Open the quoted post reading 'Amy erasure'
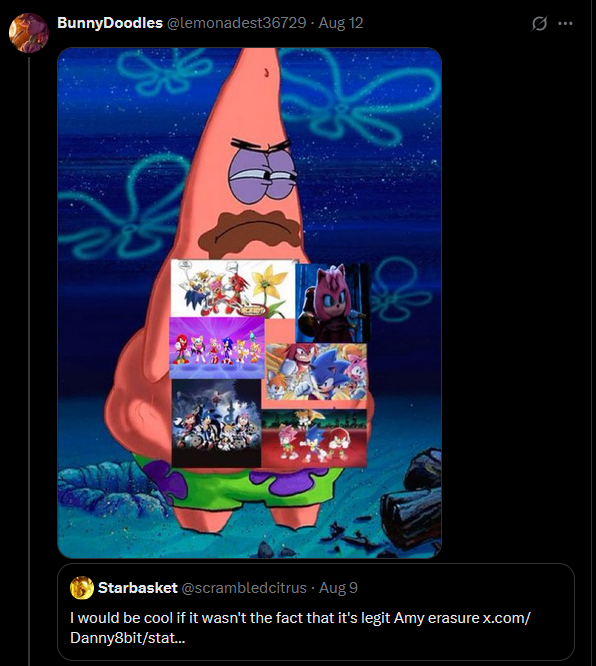The height and width of the screenshot is (666, 596). tap(316, 612)
